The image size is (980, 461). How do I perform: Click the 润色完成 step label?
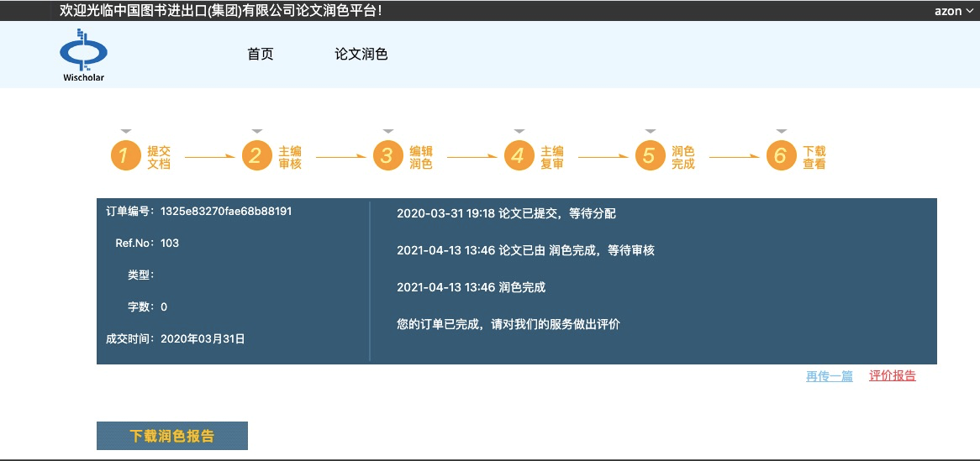tap(683, 158)
